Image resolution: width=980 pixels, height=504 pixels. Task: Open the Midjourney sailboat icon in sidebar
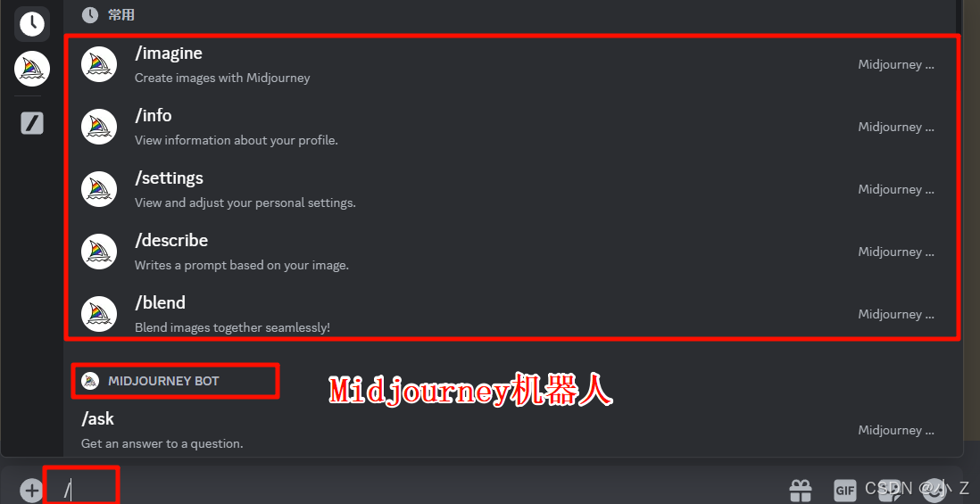click(x=32, y=69)
